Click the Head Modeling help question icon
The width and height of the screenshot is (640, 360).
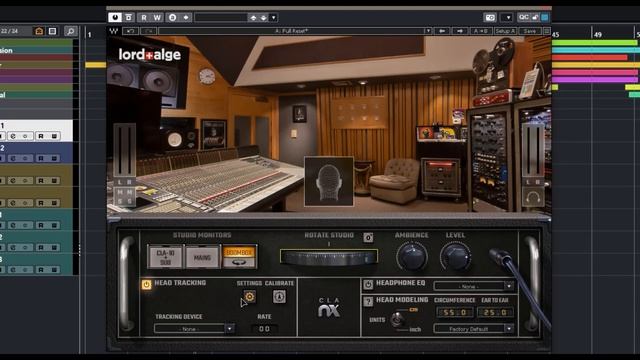tap(368, 301)
